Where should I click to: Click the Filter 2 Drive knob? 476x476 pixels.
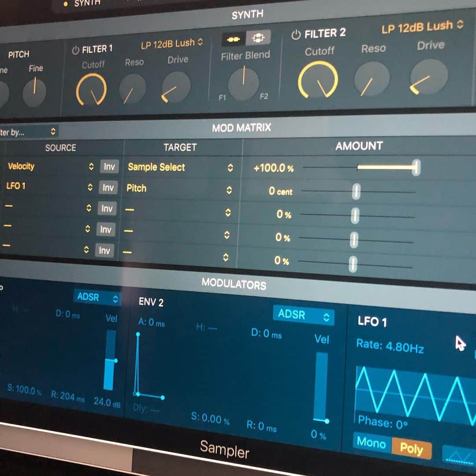[429, 77]
